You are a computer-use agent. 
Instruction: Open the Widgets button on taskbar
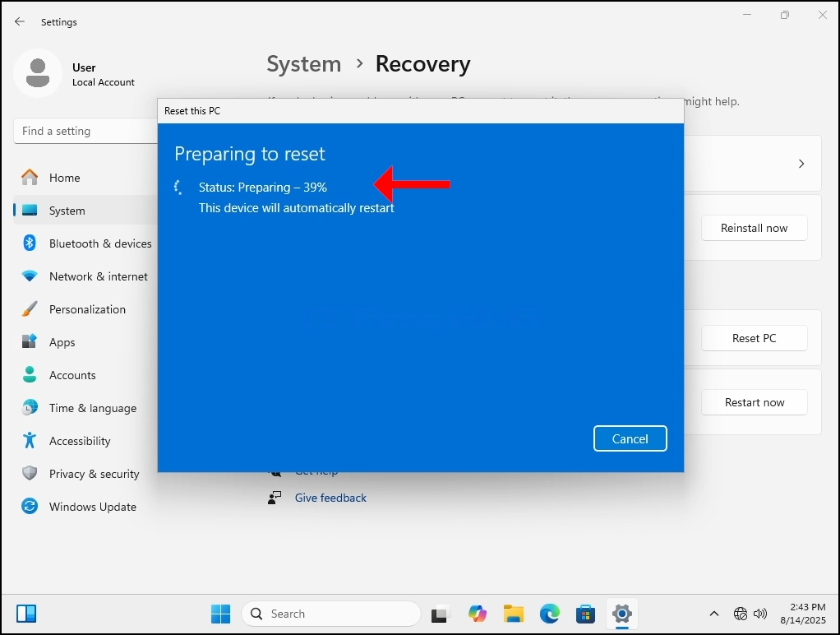(x=26, y=614)
